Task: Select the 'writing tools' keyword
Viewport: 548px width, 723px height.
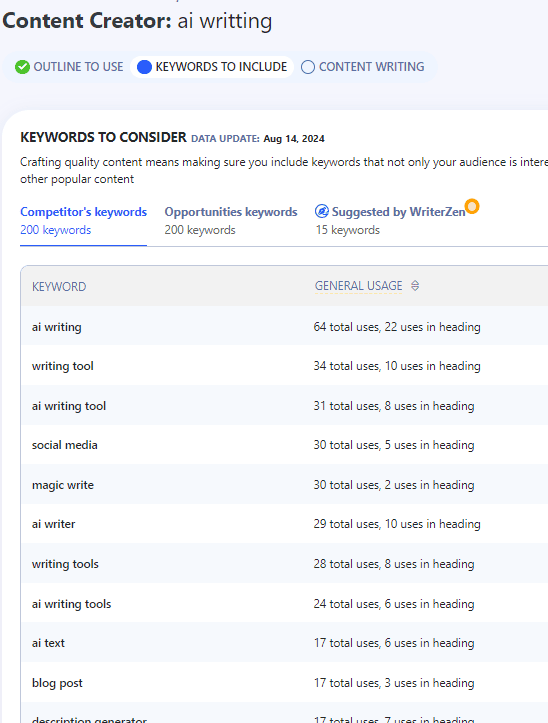Action: point(65,564)
